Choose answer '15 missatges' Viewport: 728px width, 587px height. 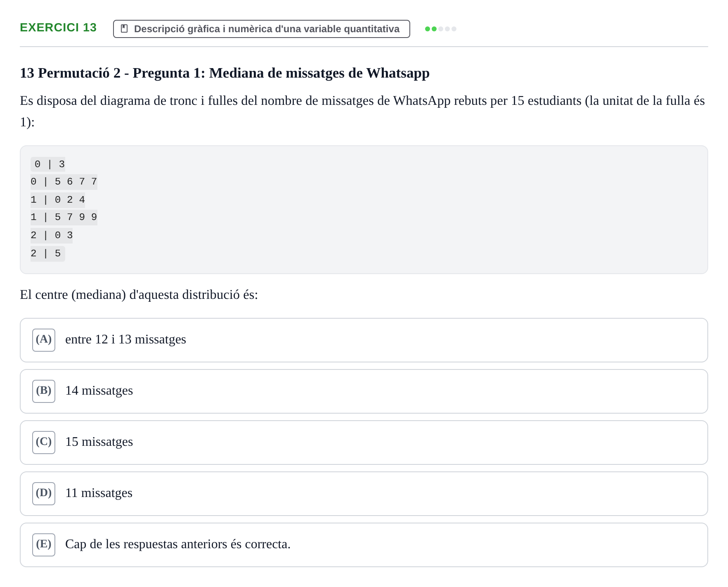pyautogui.click(x=364, y=443)
